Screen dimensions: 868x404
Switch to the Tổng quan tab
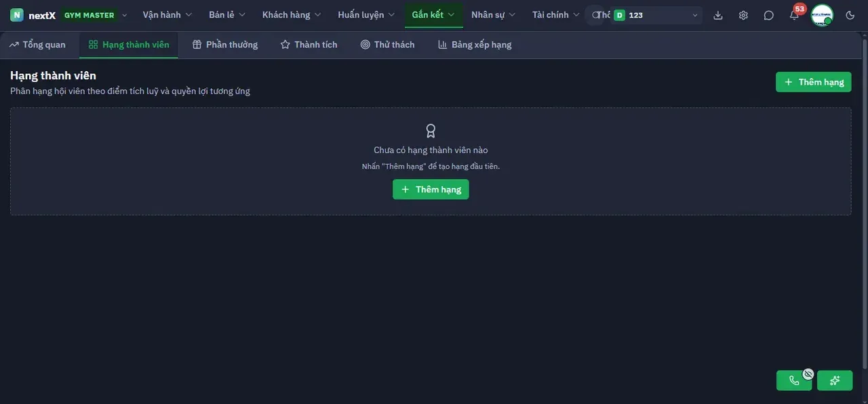(x=38, y=45)
